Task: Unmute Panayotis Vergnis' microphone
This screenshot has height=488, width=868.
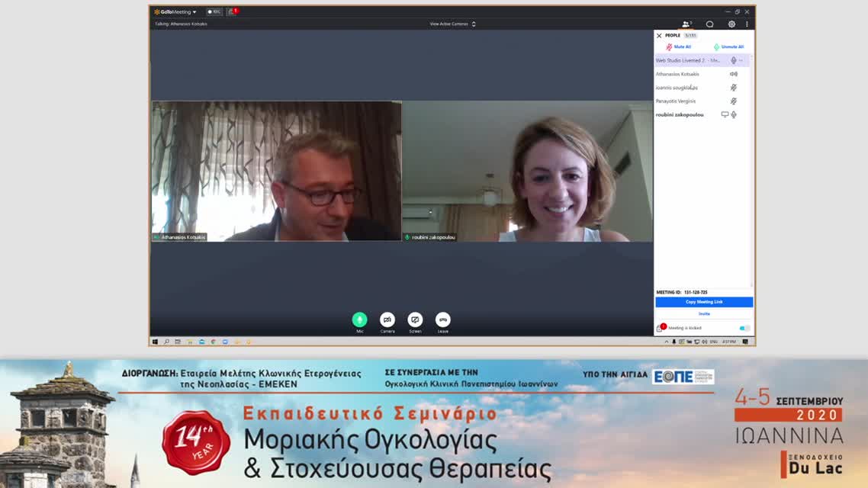Action: click(x=734, y=101)
